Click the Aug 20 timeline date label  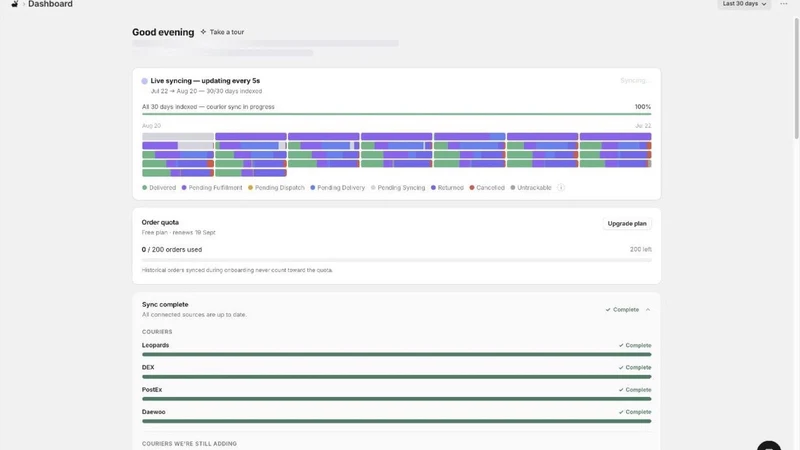(151, 126)
